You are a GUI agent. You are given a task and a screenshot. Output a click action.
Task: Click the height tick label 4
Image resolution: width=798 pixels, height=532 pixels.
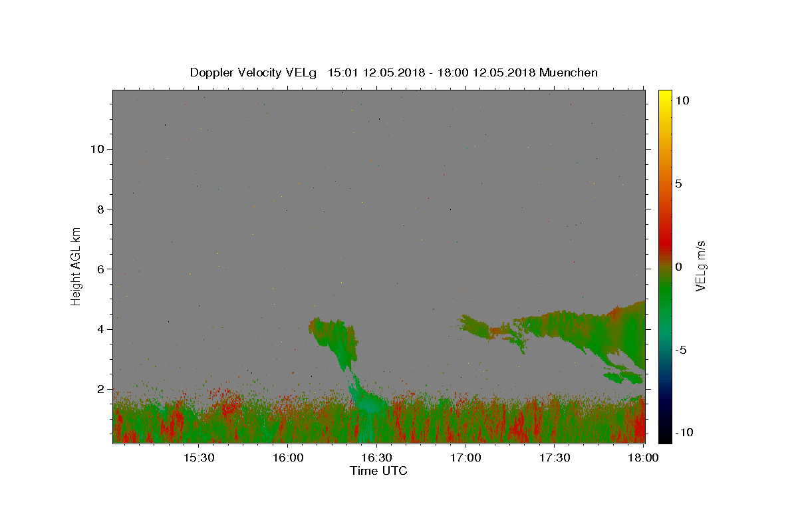(x=101, y=329)
